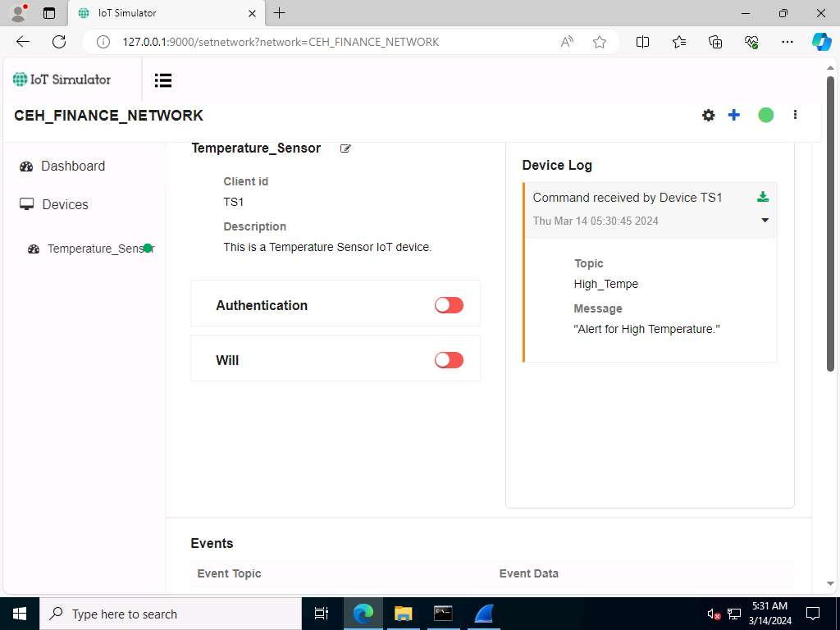The image size is (840, 630).
Task: Activate Read aloud icon
Action: tap(567, 42)
